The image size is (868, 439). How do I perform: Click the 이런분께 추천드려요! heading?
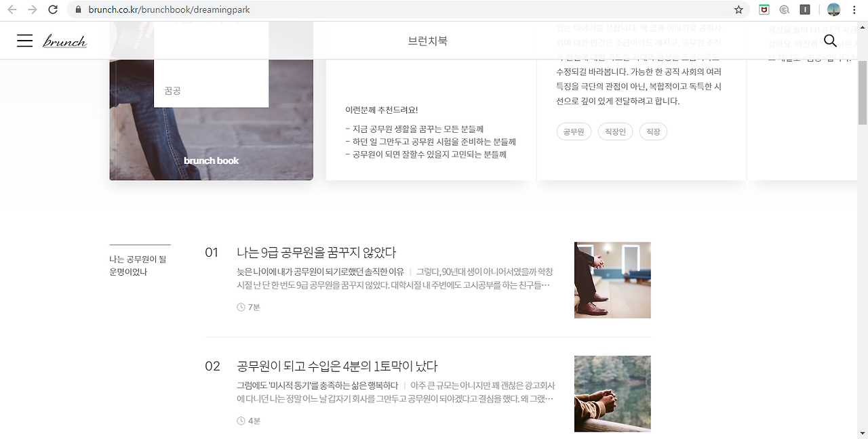tap(382, 110)
